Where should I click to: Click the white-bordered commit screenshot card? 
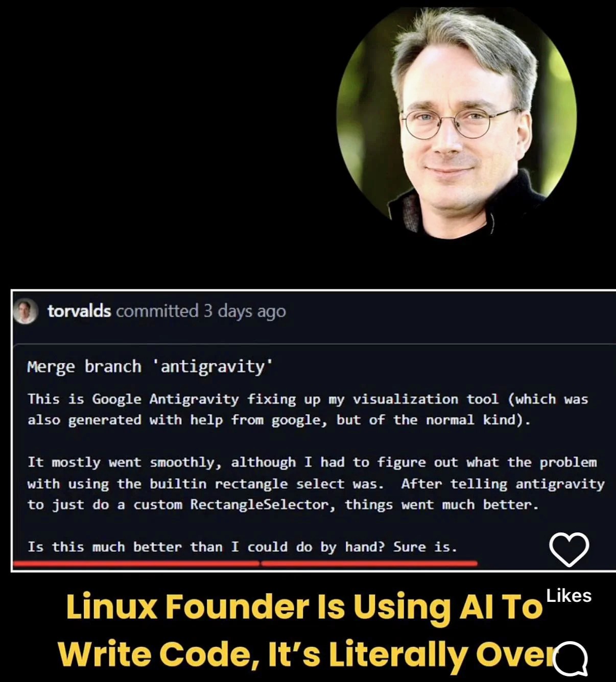point(313,431)
